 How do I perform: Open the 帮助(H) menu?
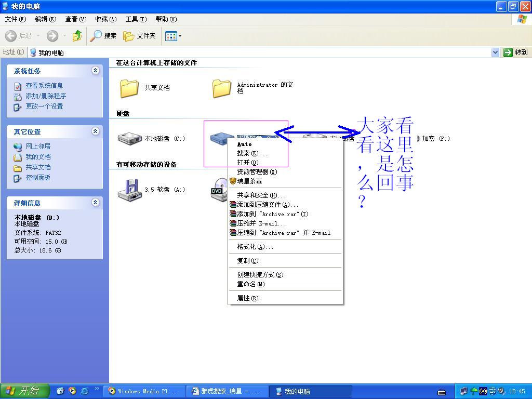pyautogui.click(x=166, y=19)
